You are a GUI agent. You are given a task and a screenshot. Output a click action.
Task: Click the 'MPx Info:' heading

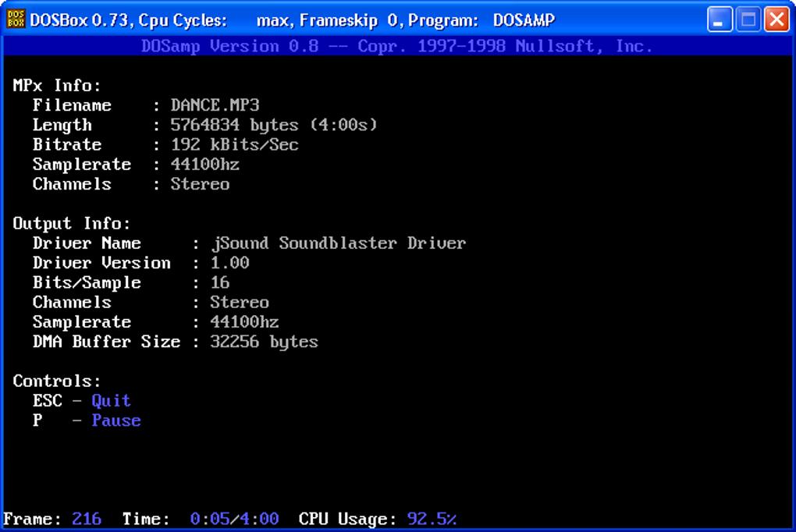click(57, 85)
